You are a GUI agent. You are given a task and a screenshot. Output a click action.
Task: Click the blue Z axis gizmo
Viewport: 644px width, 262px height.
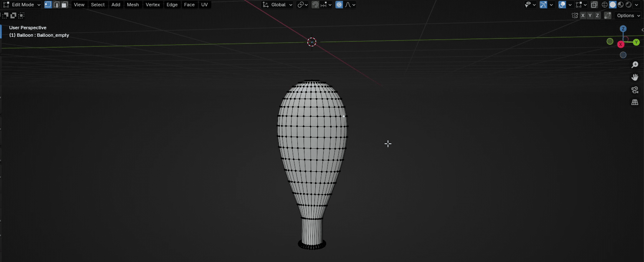coord(623,29)
